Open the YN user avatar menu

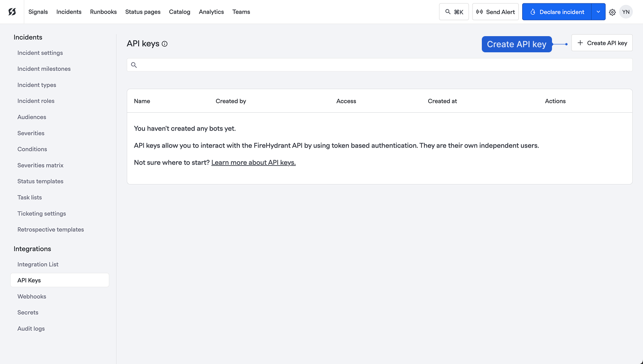626,12
